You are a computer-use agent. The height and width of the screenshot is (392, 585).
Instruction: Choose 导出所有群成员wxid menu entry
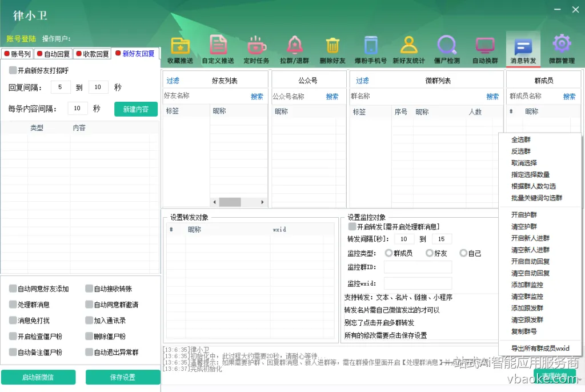[540, 349]
